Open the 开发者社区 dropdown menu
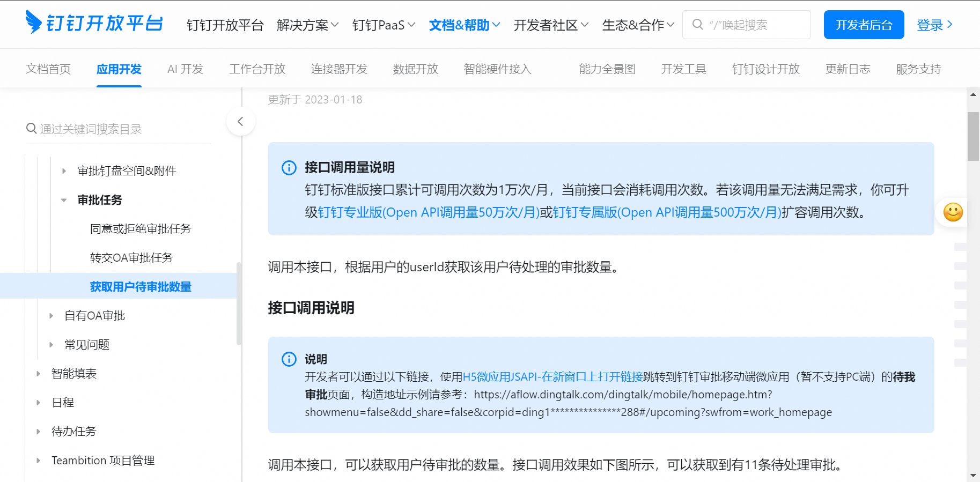The width and height of the screenshot is (980, 482). (551, 25)
